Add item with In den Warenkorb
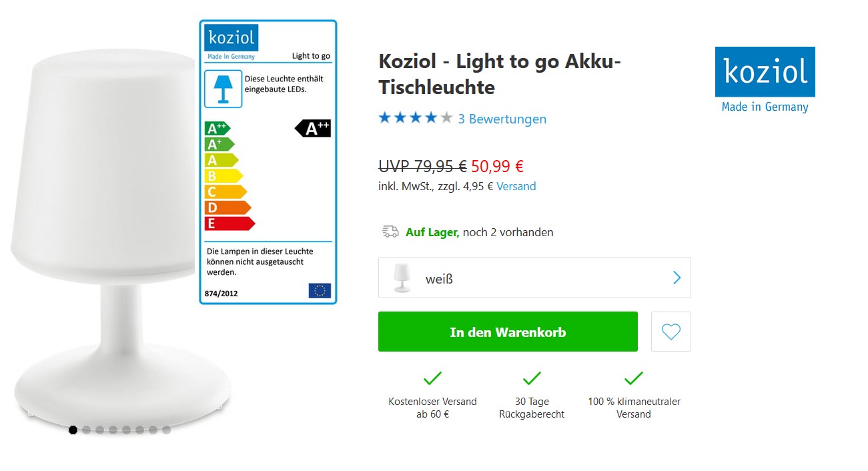The image size is (868, 471). click(508, 332)
